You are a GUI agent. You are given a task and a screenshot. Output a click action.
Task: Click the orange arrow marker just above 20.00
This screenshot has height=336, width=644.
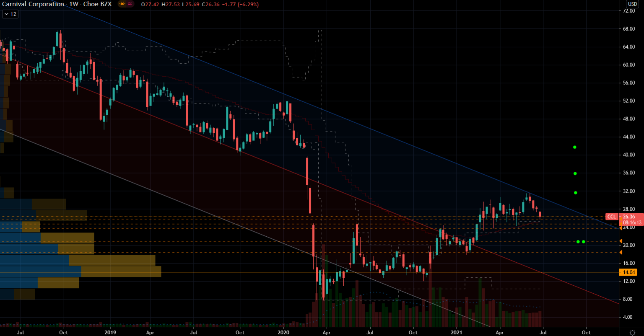(621, 241)
